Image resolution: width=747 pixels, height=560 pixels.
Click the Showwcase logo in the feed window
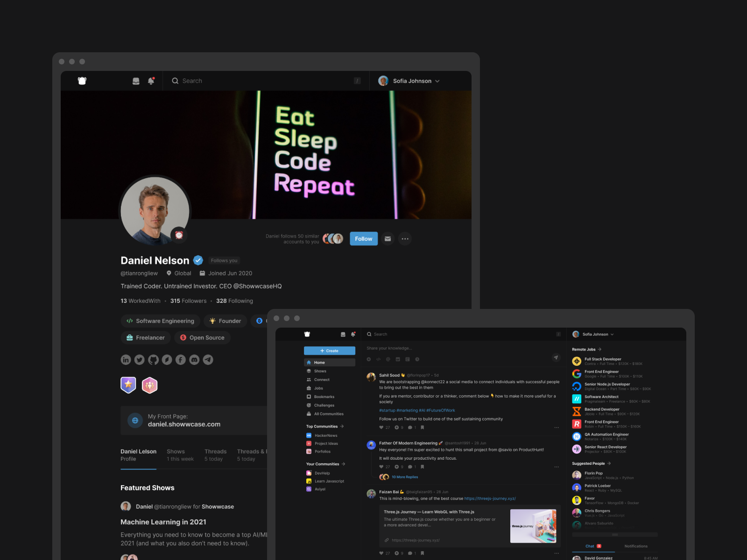coord(307,334)
